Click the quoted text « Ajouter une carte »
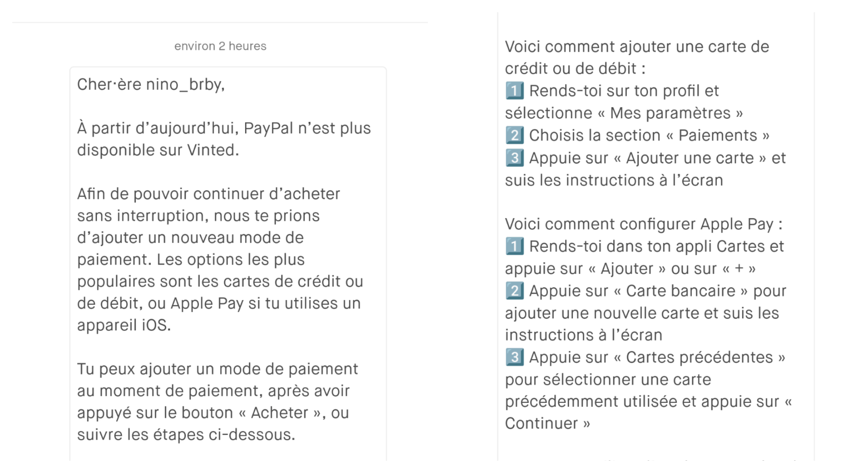The width and height of the screenshot is (868, 473). [690, 158]
